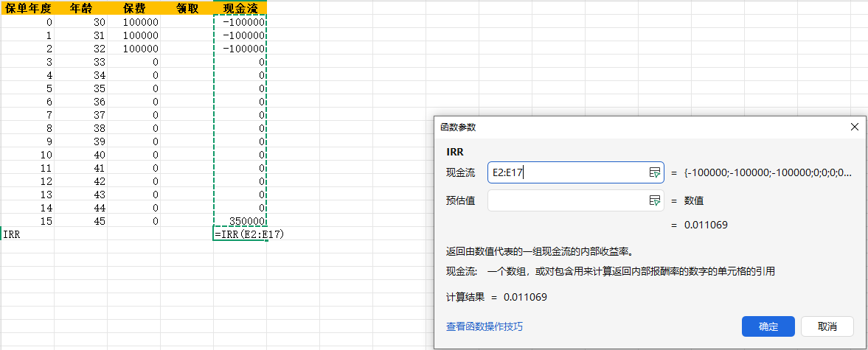Click the cell with formula =IRR(E2:E17)

240,234
